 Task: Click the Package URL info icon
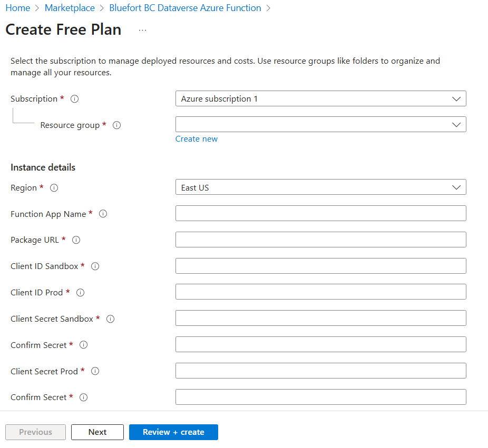pos(76,240)
